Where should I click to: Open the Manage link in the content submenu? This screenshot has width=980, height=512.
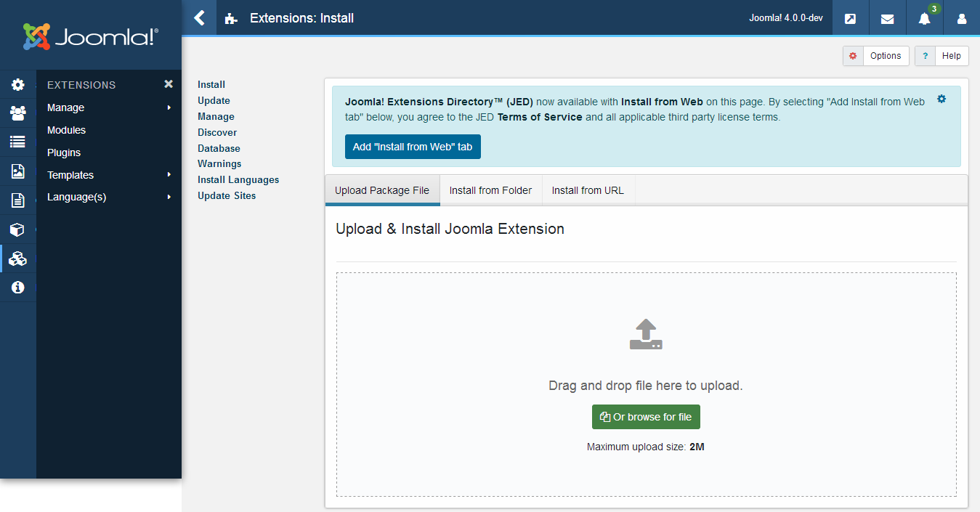pos(216,116)
